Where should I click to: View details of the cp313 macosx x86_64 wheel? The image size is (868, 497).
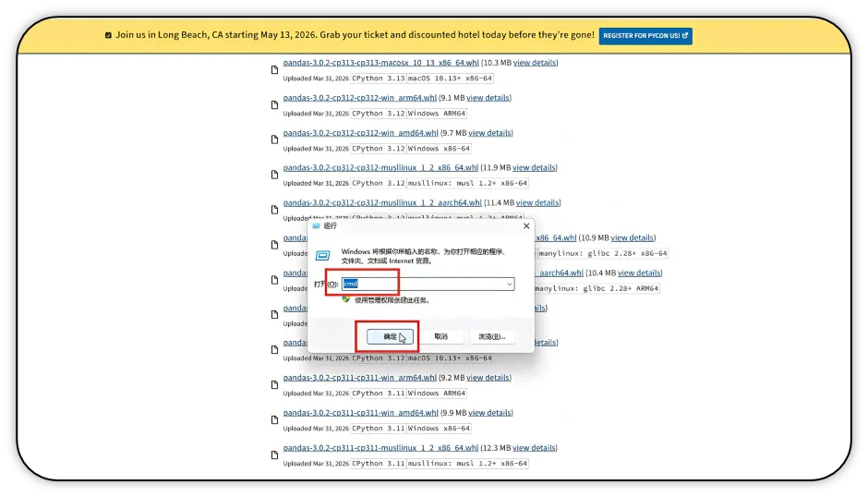point(535,63)
